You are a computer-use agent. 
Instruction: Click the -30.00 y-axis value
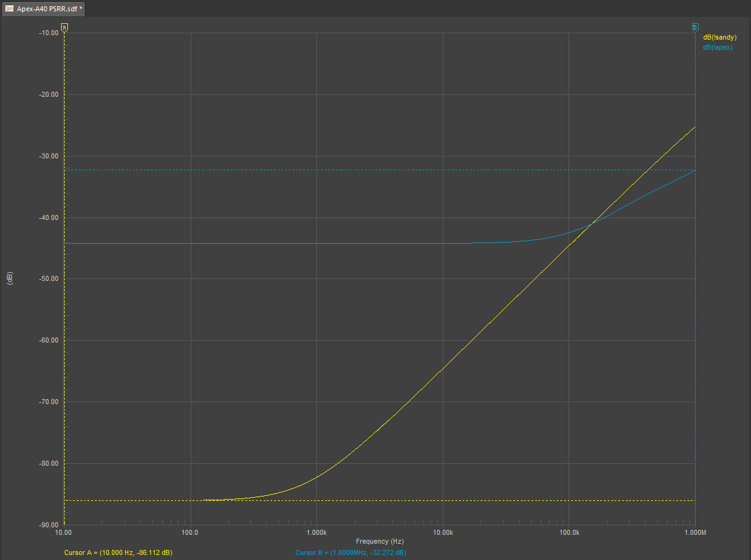click(x=48, y=156)
